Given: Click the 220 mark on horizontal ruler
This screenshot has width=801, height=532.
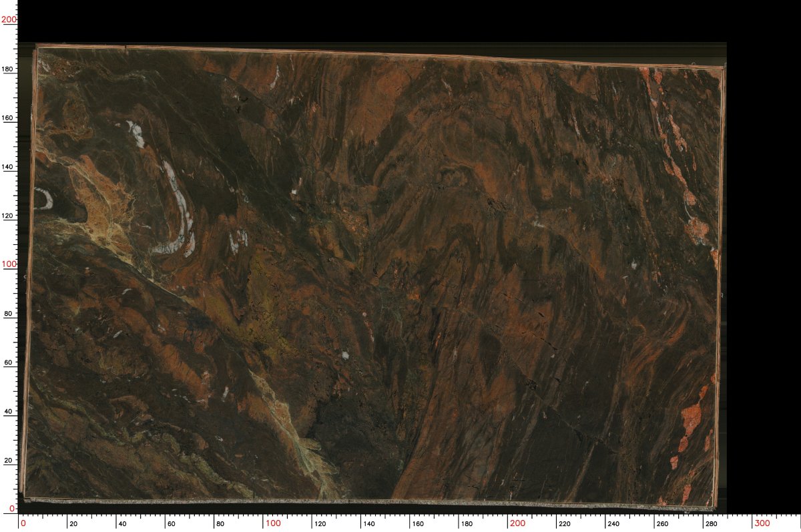Looking at the screenshot, I should pos(564,524).
